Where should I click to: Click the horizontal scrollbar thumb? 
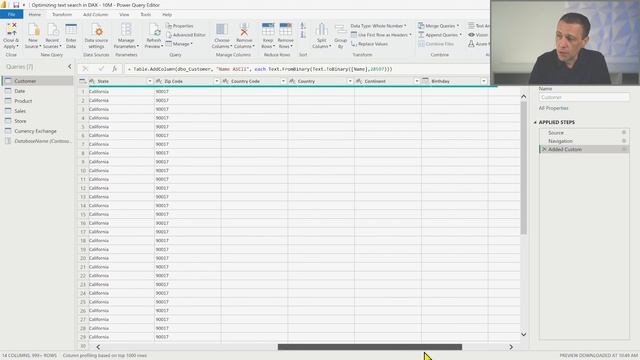click(370, 347)
